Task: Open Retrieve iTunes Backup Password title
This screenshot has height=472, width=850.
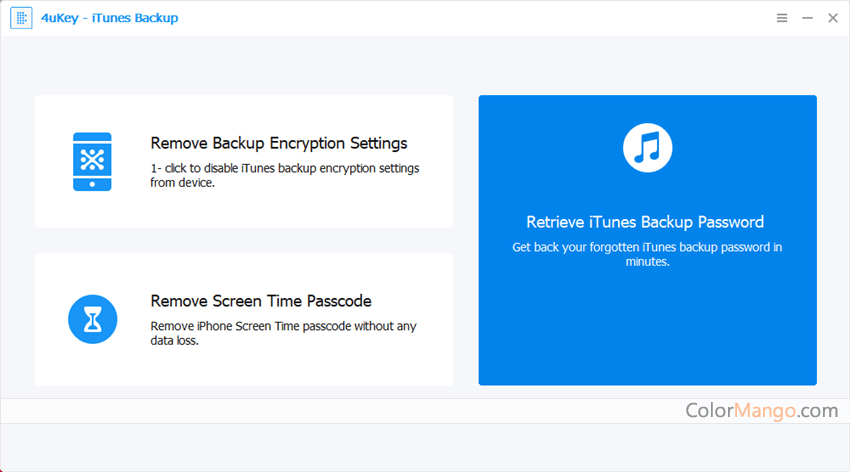Action: point(645,222)
